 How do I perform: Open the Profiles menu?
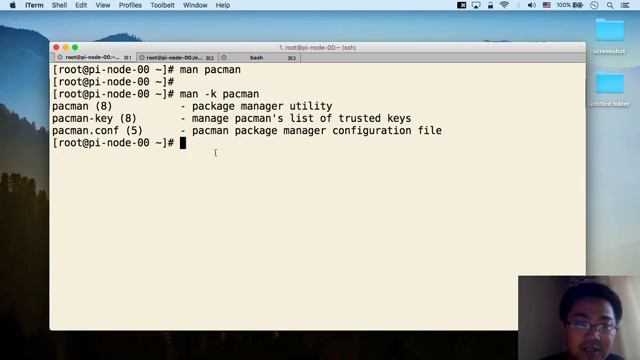click(130, 5)
